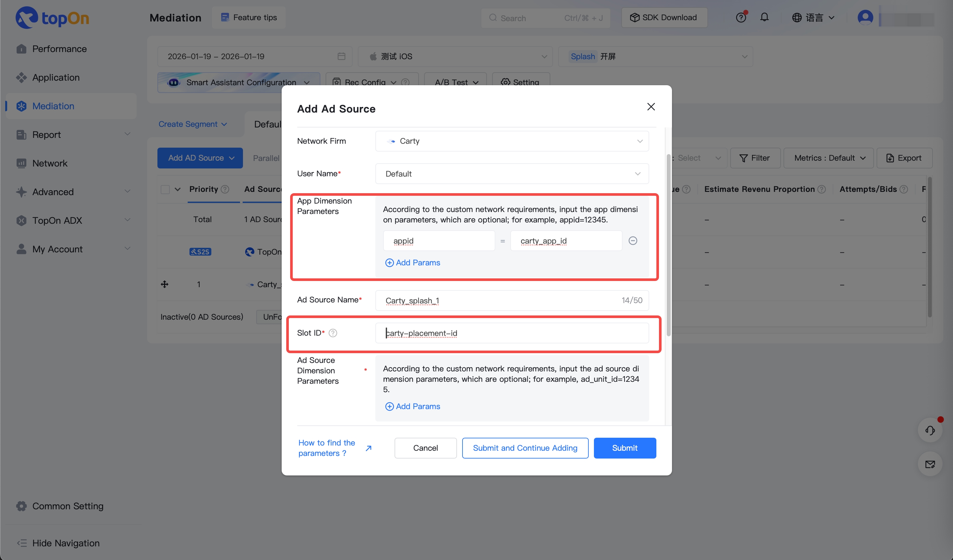Expand the 语言 language selector
Image resolution: width=953 pixels, height=560 pixels.
pos(813,17)
